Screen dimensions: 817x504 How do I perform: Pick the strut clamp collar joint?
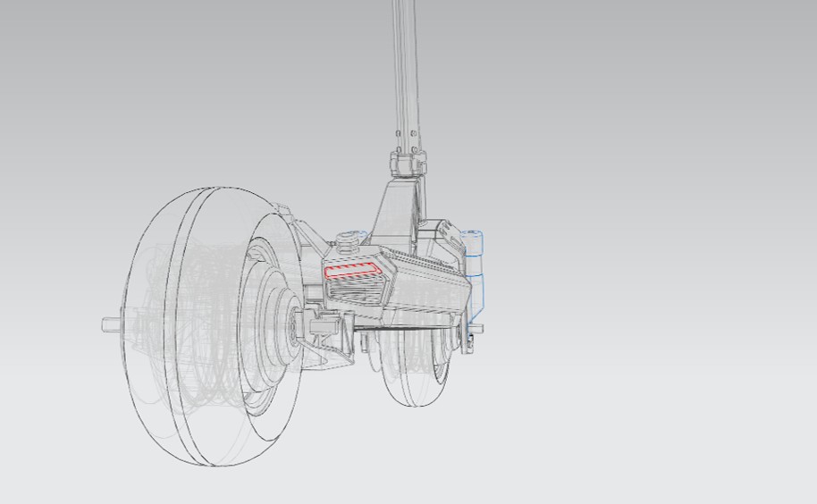[x=408, y=164]
